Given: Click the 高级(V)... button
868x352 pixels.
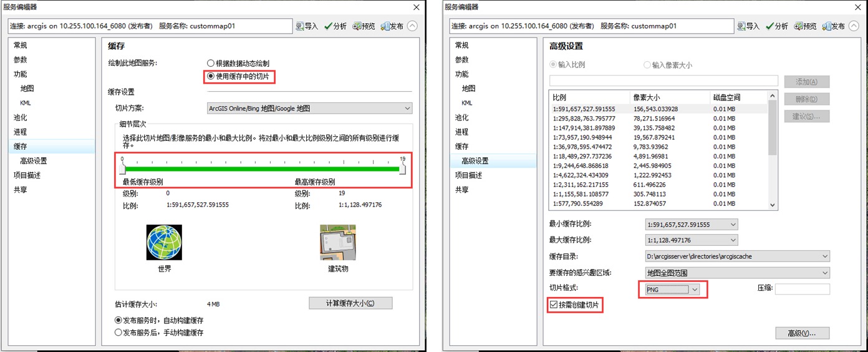Looking at the screenshot, I should [x=802, y=333].
